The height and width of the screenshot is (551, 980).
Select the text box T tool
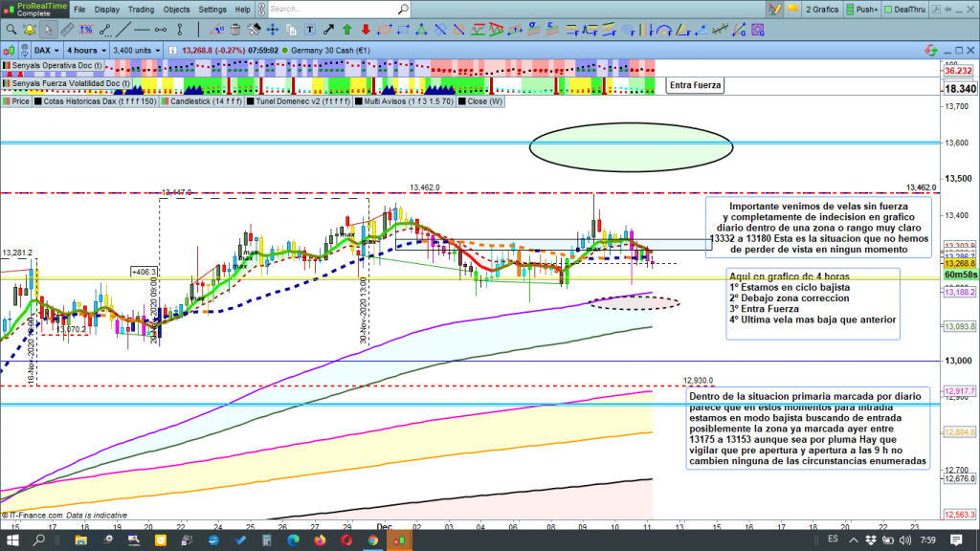point(310,30)
